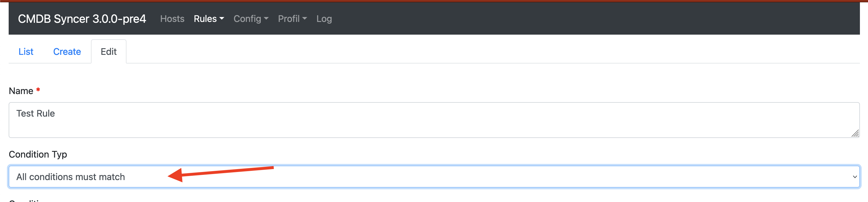Click the Profil menu caret arrow
Image resolution: width=868 pixels, height=202 pixels.
305,19
